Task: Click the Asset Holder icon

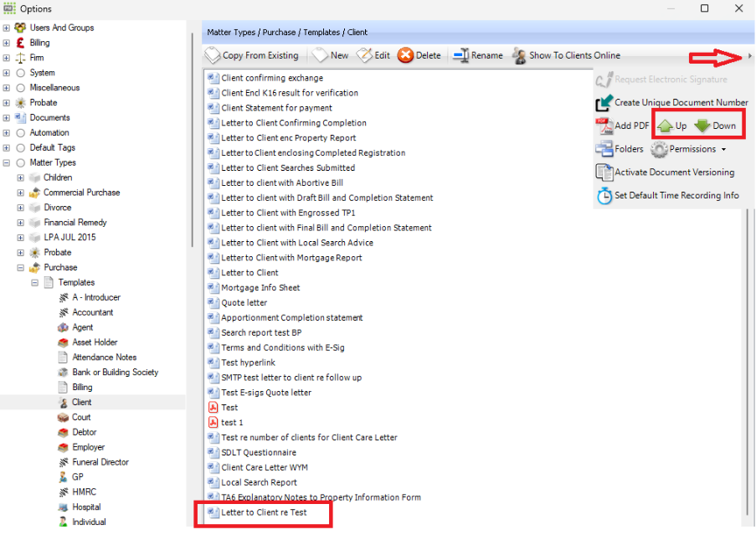Action: [63, 342]
